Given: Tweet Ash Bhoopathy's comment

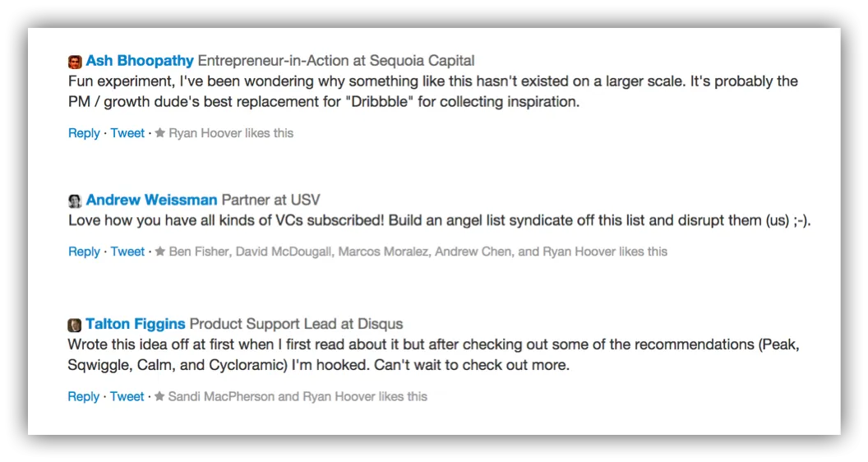Looking at the screenshot, I should [x=127, y=133].
